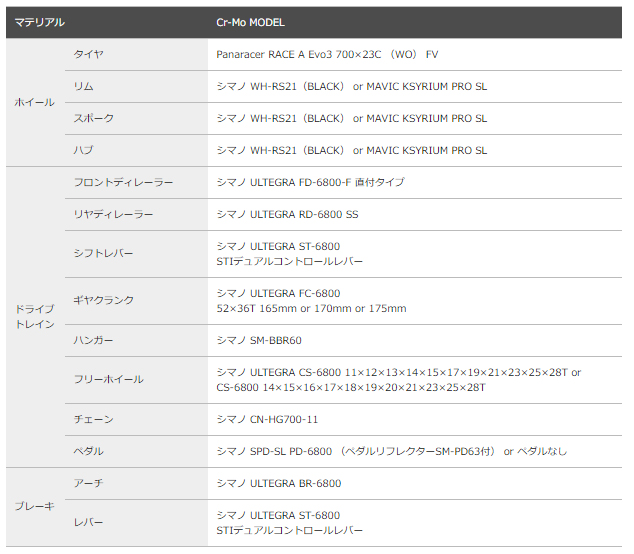634x554 pixels.
Task: Click the ULTEGRA FC-6800 crank value
Action: click(311, 301)
